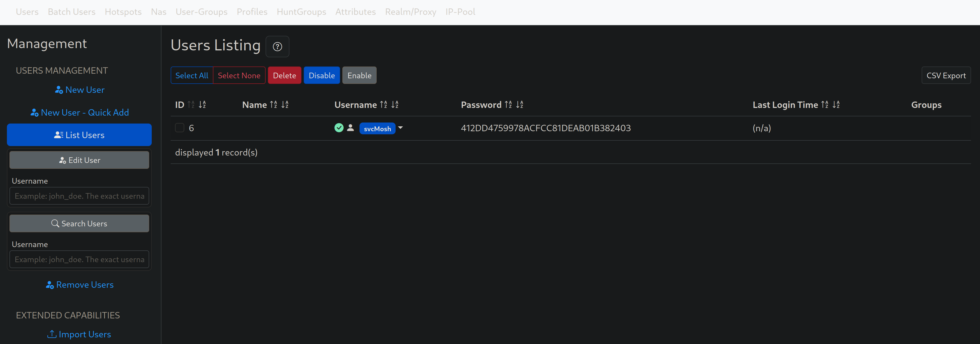Open the Users Listing help icon

pyautogui.click(x=277, y=46)
